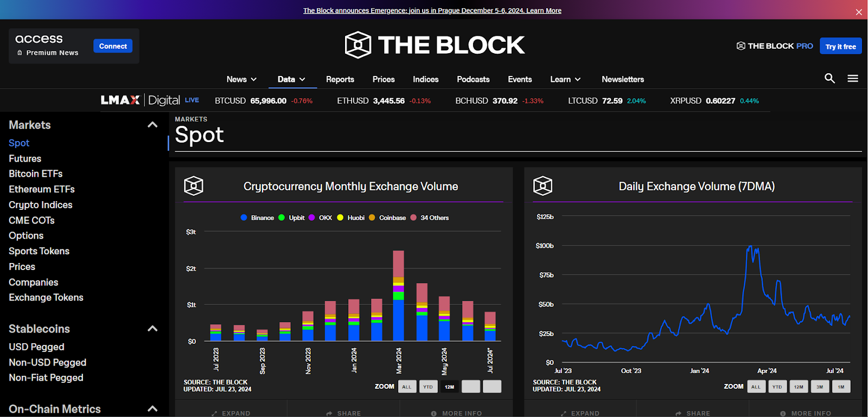Click the BCHUSD ticker quote
This screenshot has width=868, height=417.
click(500, 101)
